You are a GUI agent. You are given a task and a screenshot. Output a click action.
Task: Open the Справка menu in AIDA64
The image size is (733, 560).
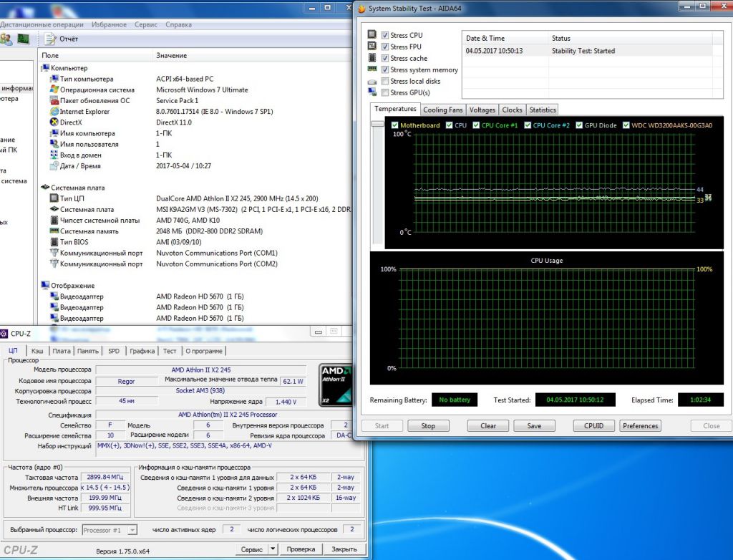click(x=178, y=24)
